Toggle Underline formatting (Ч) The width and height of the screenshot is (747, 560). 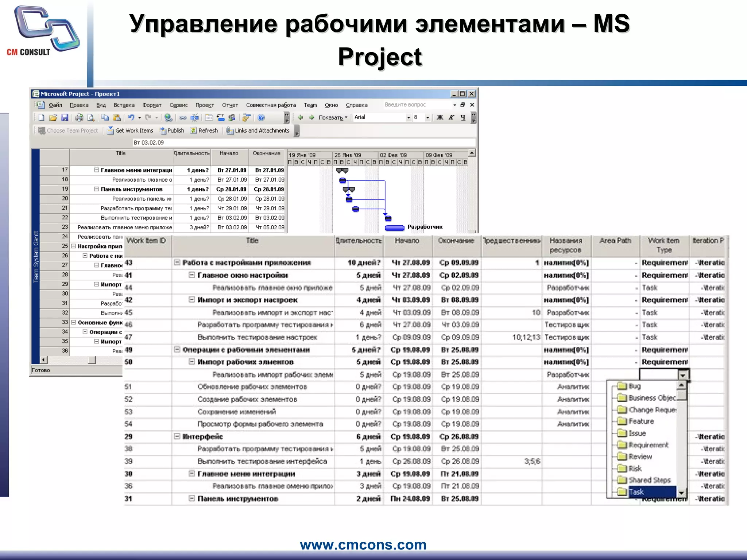click(463, 117)
